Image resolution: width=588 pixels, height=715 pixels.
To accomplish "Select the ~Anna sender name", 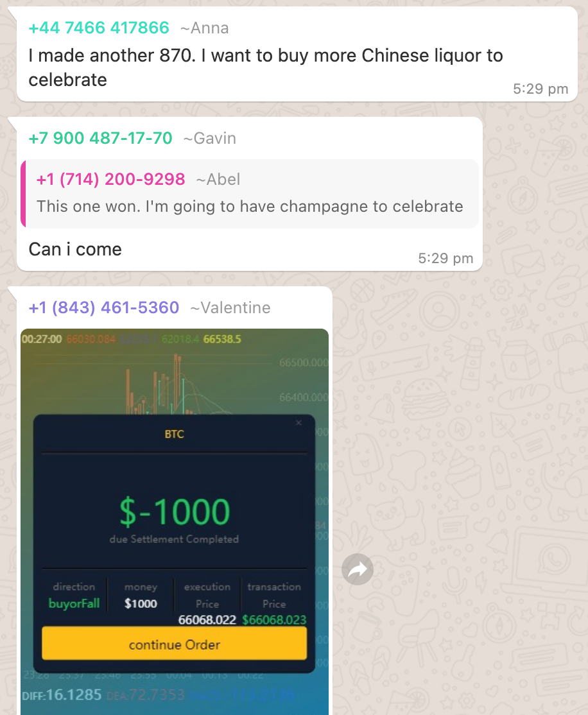I will click(204, 28).
